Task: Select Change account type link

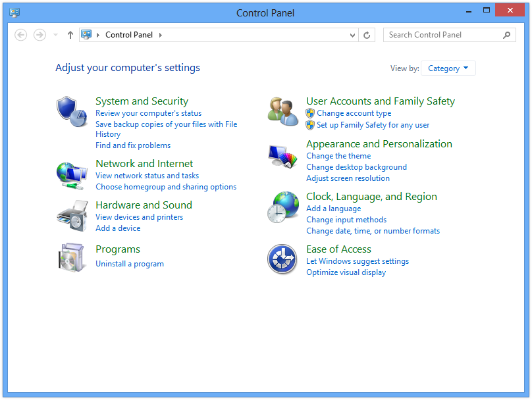Action: tap(354, 113)
